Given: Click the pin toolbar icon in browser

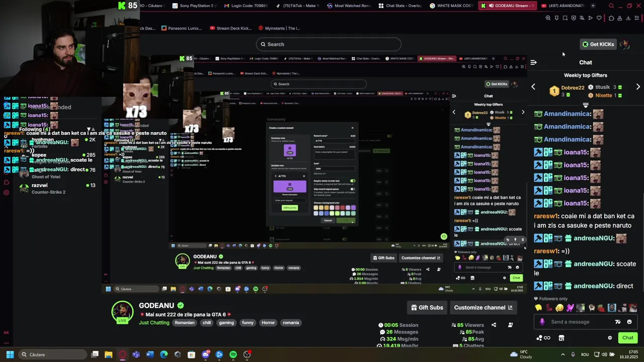Looking at the screenshot, I should coord(556,18).
